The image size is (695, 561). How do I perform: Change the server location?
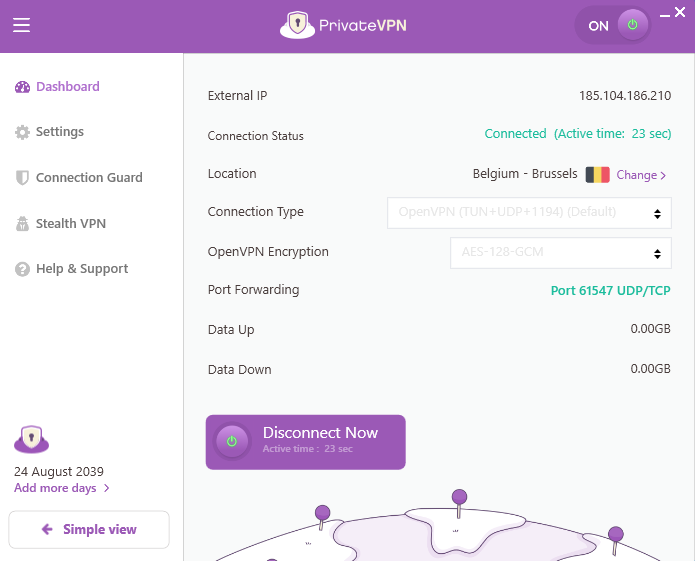pos(641,175)
